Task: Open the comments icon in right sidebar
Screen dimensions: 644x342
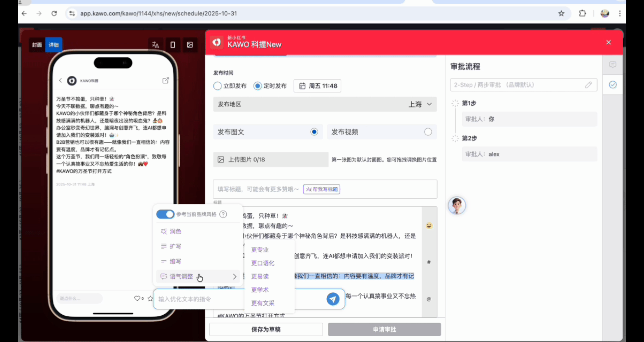Action: (x=612, y=65)
